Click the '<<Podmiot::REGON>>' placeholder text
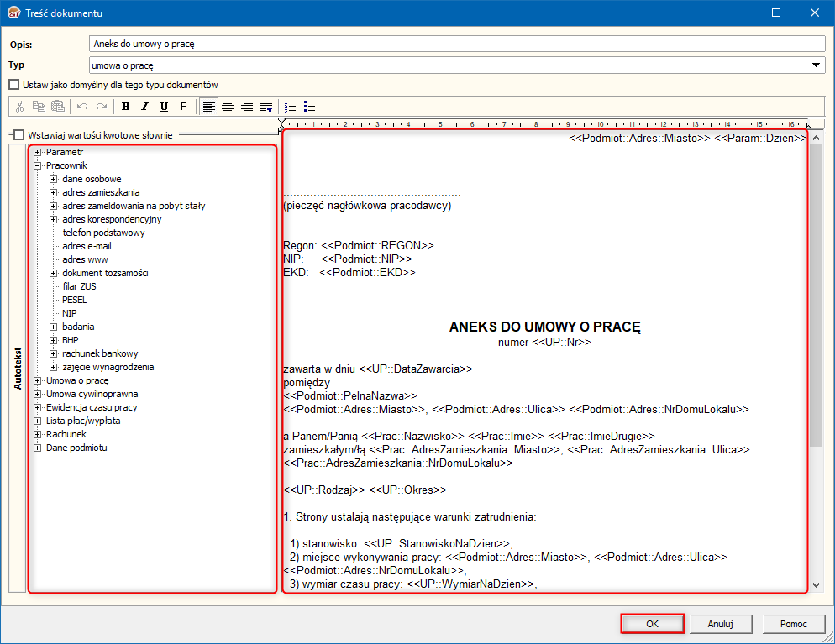This screenshot has height=644, width=835. (377, 245)
